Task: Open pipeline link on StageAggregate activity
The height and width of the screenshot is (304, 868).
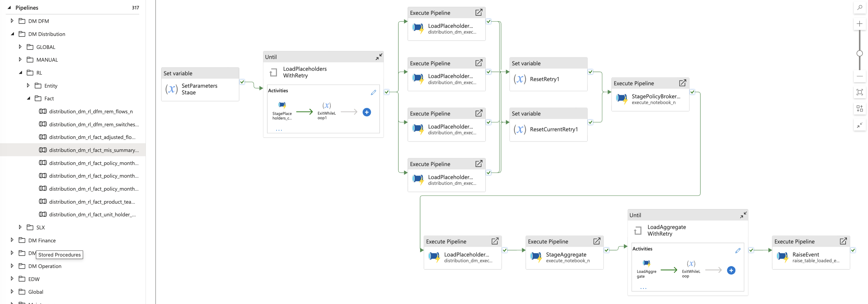Action: tap(596, 241)
